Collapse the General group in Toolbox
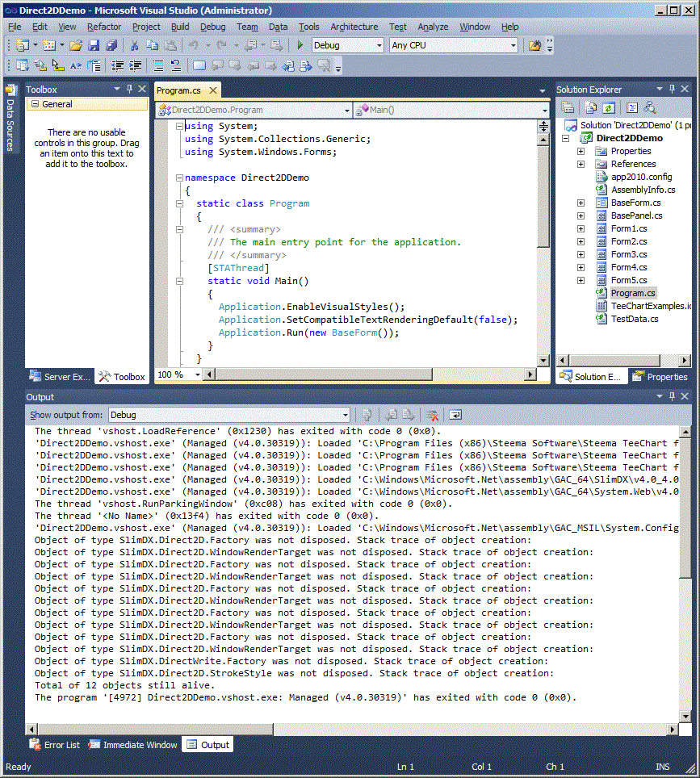This screenshot has height=778, width=700. (x=36, y=104)
